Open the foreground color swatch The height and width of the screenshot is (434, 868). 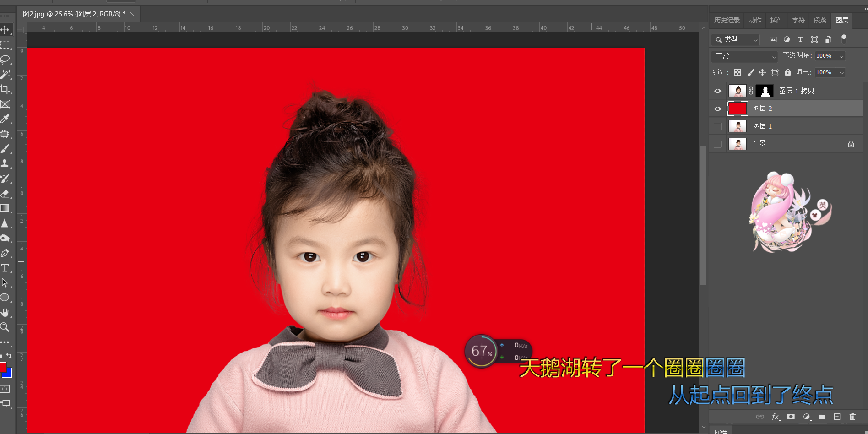pos(4,366)
